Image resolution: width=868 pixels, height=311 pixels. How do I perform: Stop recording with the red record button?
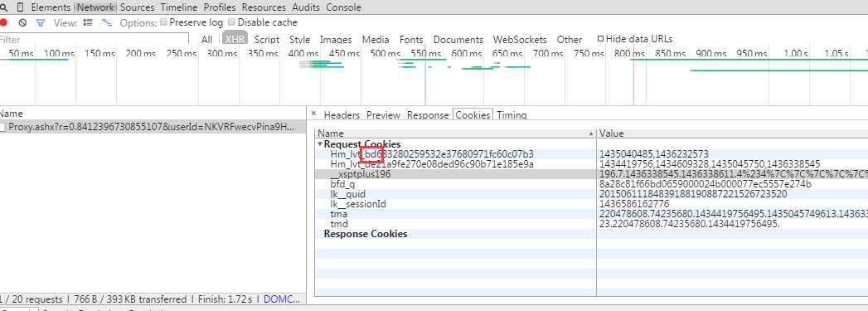coord(2,22)
